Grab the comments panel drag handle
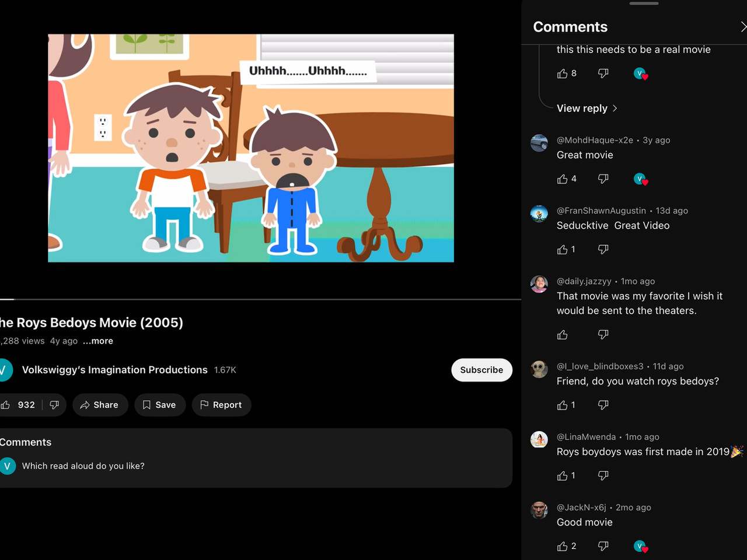The width and height of the screenshot is (747, 560). (644, 3)
